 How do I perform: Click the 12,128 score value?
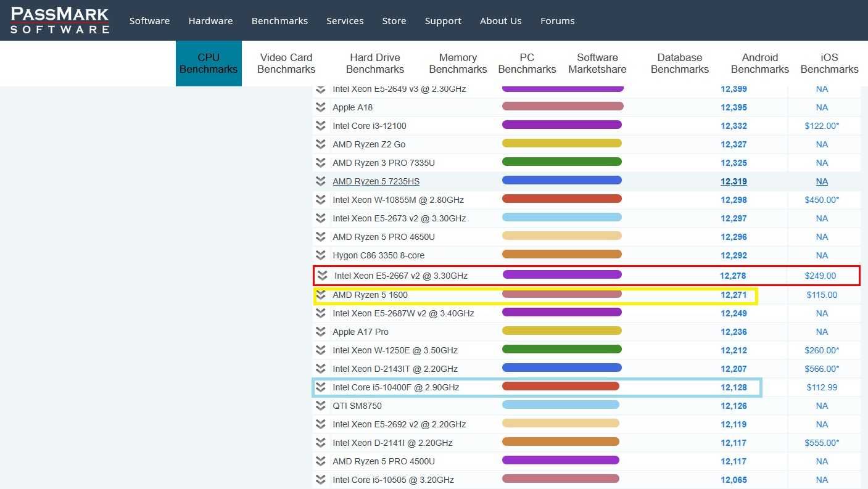pyautogui.click(x=734, y=387)
